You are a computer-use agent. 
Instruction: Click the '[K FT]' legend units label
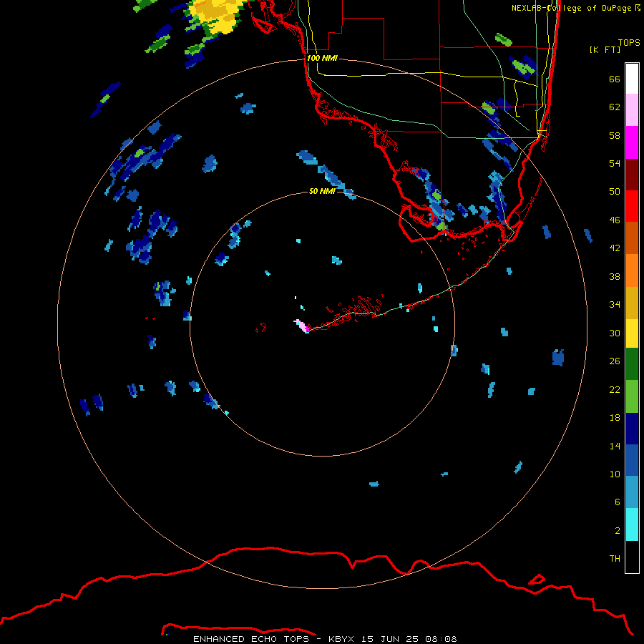605,49
